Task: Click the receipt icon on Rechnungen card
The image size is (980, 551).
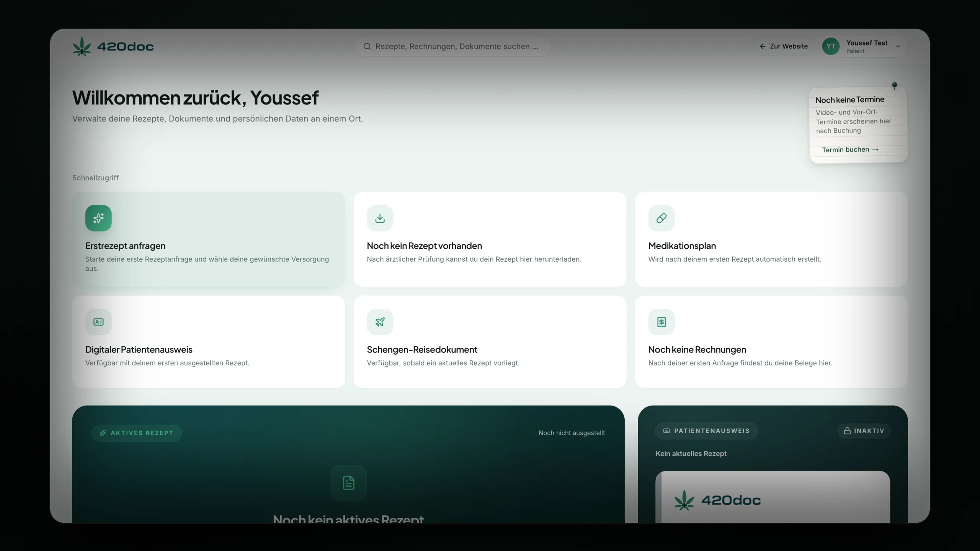Action: 661,322
